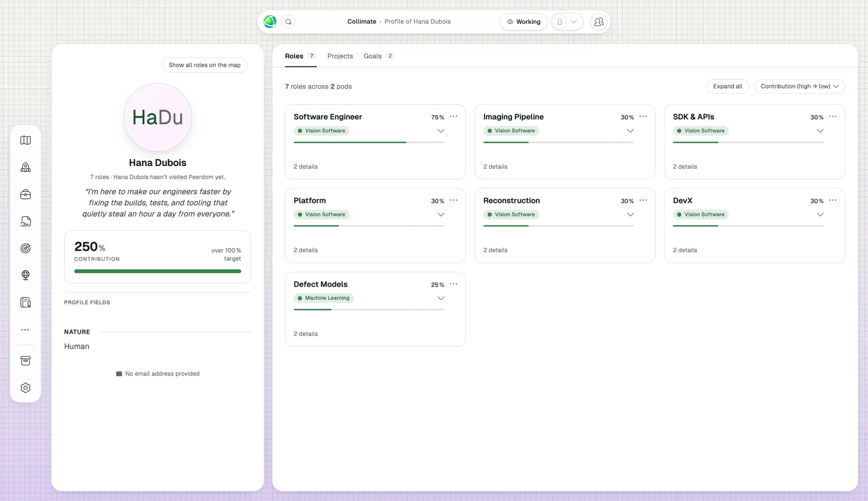This screenshot has height=501, width=868.
Task: Open DevX card options menu
Action: tap(833, 200)
